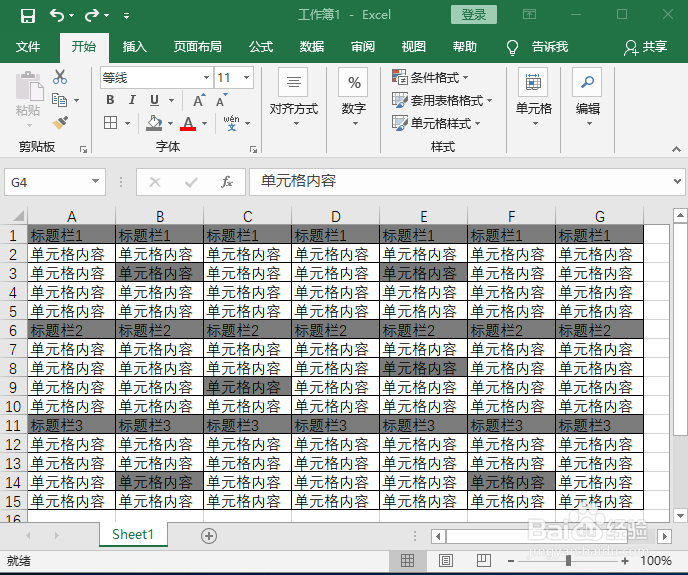Collapse the ribbon with the up chevron
Image resolution: width=688 pixels, height=575 pixels.
tap(676, 150)
